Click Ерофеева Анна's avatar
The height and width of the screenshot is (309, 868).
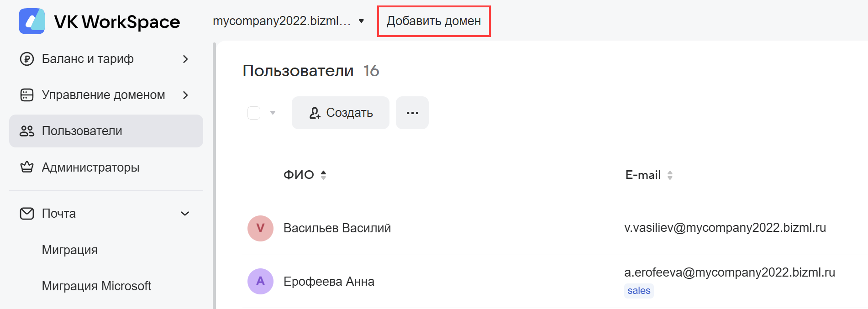pyautogui.click(x=260, y=281)
